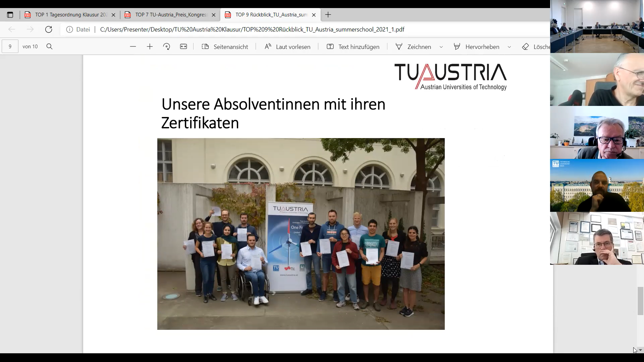Screen dimensions: 644x362
Task: Close the TOP 9 Rückblick tab
Action: 314,15
